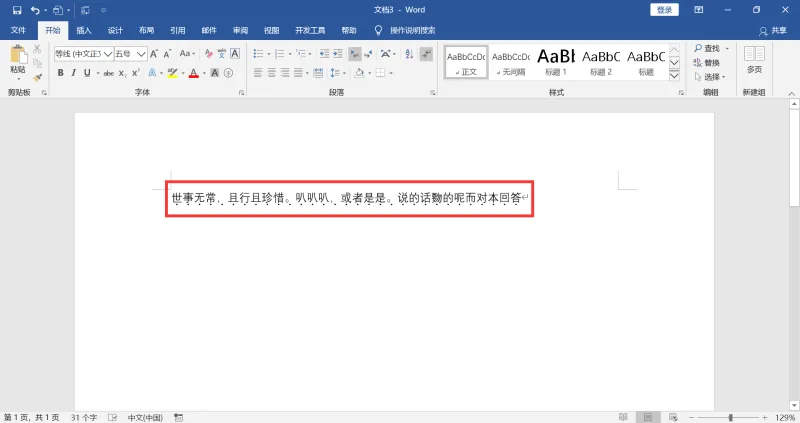Click the language 中文(中国) in status bar
This screenshot has width=800, height=423.
(145, 417)
